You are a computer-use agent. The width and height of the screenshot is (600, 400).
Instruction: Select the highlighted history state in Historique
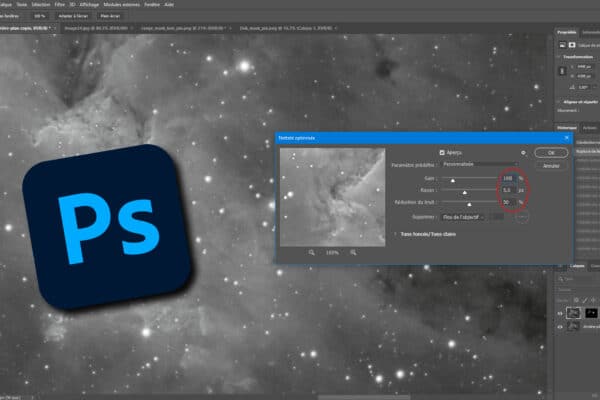(x=587, y=152)
